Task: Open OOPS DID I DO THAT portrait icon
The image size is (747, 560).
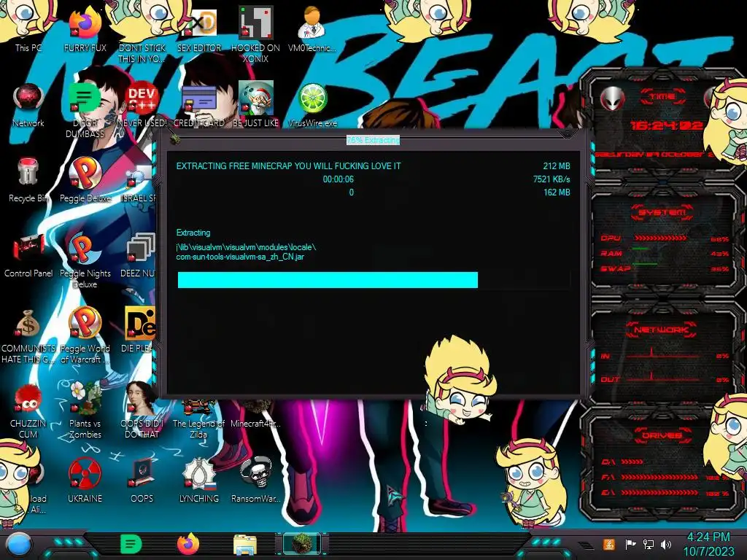Action: [142, 410]
